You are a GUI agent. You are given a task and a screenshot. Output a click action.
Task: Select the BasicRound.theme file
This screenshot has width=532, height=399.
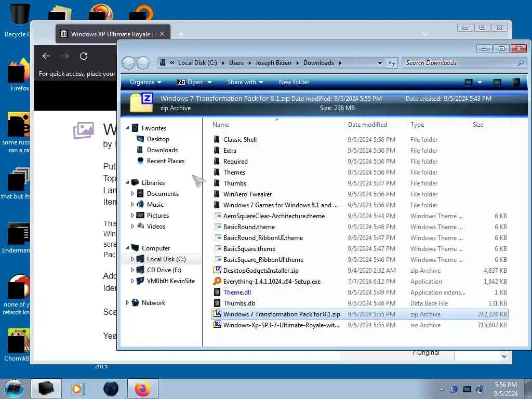[x=249, y=227]
